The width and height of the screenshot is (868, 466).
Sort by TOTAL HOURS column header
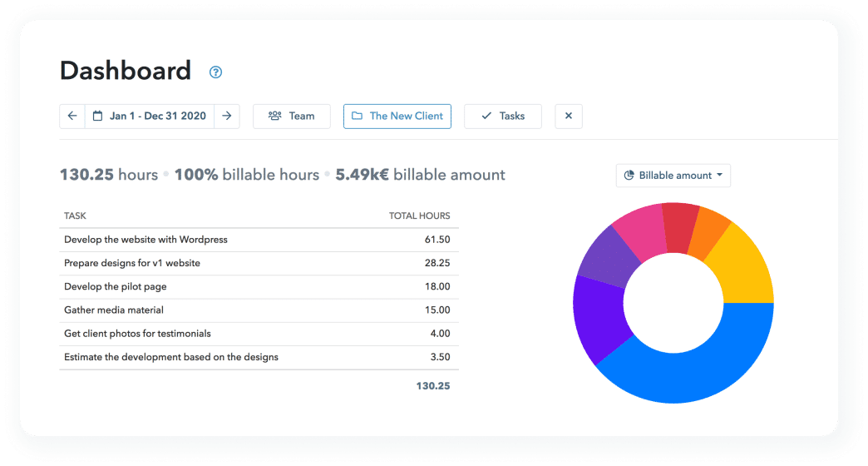click(x=419, y=216)
